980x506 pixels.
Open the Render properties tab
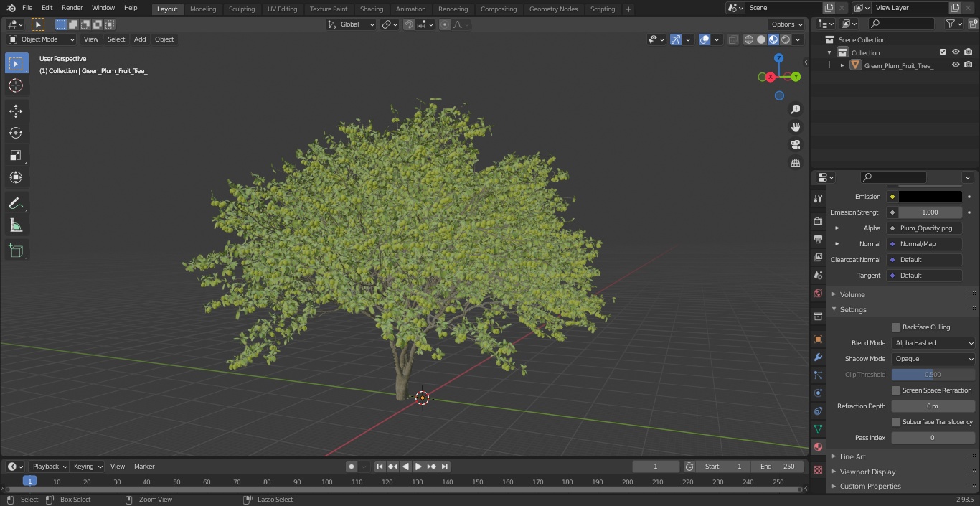pyautogui.click(x=818, y=221)
